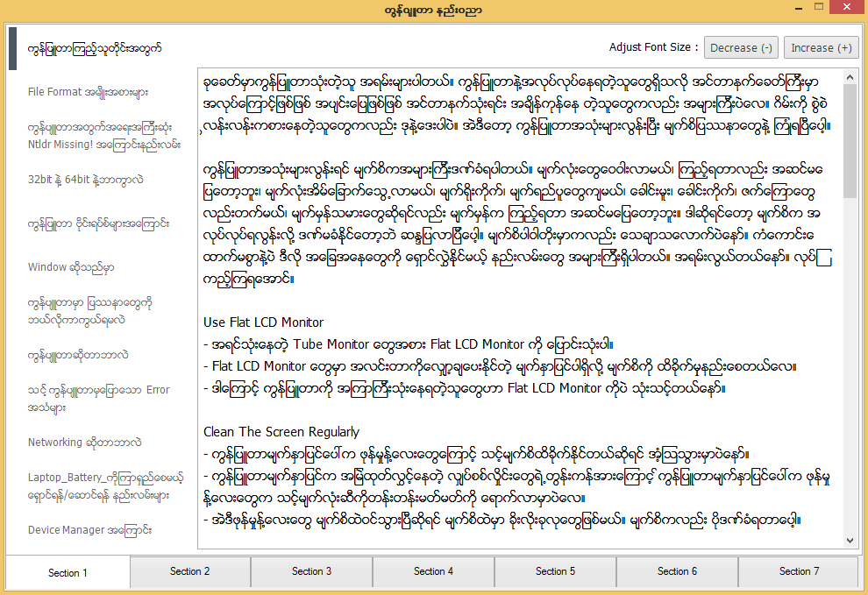Switch to the Section 7 tab
868x595 pixels.
click(799, 571)
